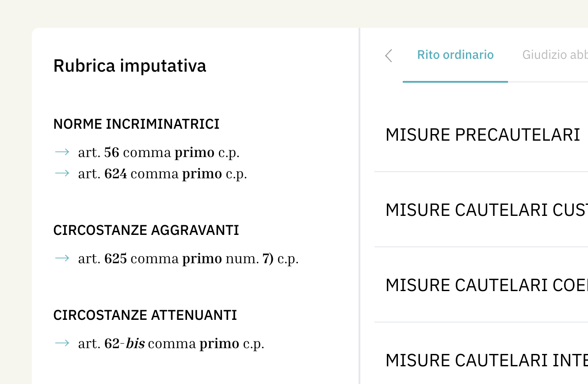
Task: Expand the MISURE CAUTELARI INTE… row
Action: 486,361
